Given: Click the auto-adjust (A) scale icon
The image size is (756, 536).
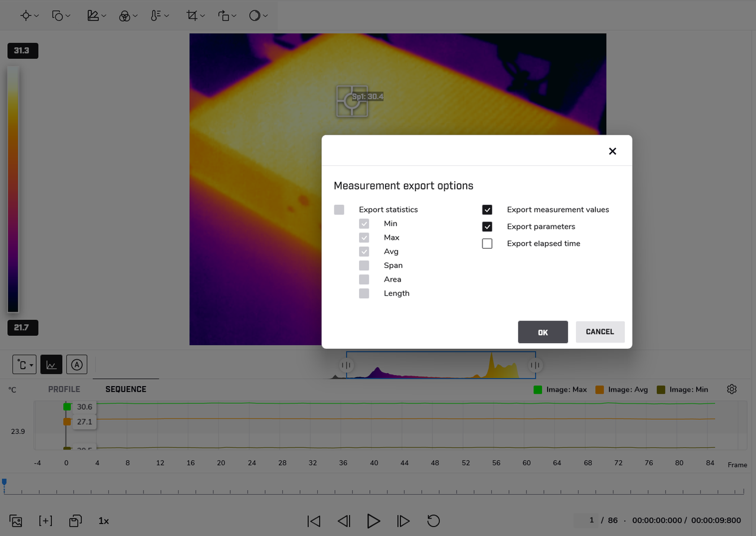Looking at the screenshot, I should coord(77,365).
